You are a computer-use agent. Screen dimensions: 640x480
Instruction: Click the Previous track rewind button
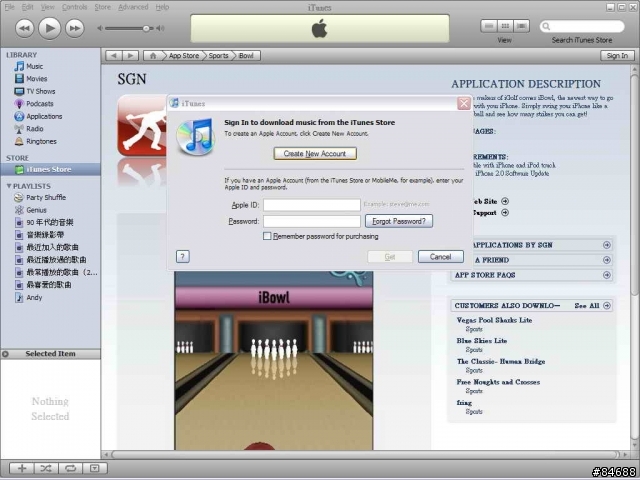coord(24,29)
